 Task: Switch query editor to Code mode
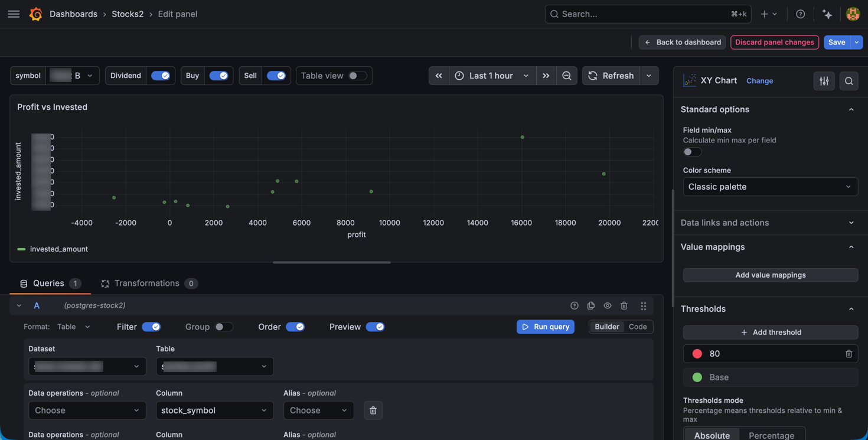click(x=638, y=327)
